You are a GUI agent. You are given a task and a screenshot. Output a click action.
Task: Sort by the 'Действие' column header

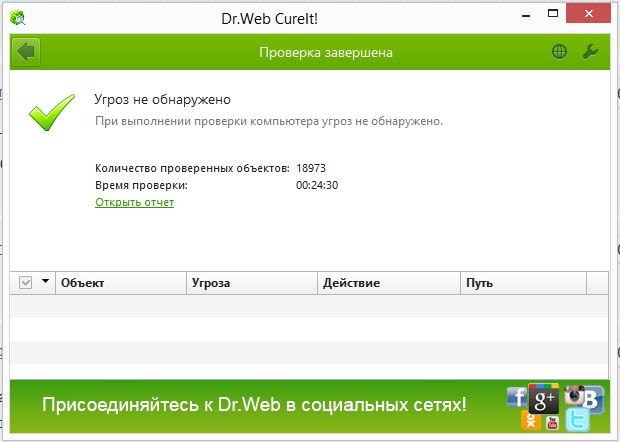389,283
